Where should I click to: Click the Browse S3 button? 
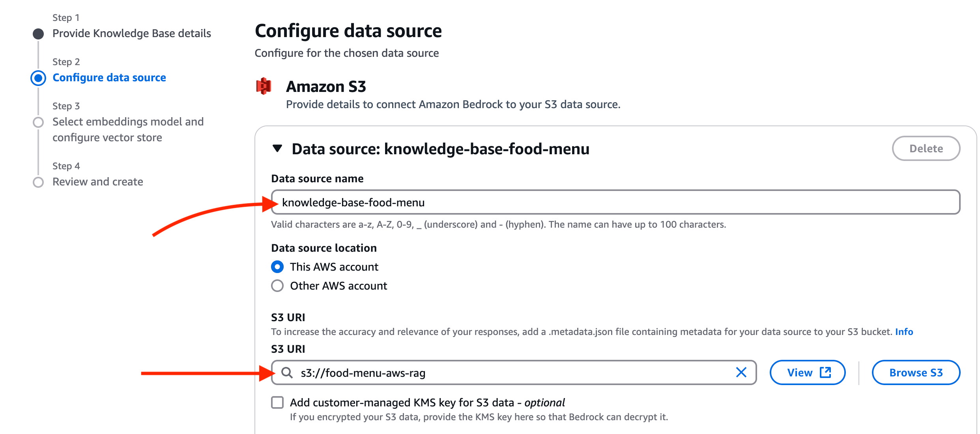(x=916, y=372)
